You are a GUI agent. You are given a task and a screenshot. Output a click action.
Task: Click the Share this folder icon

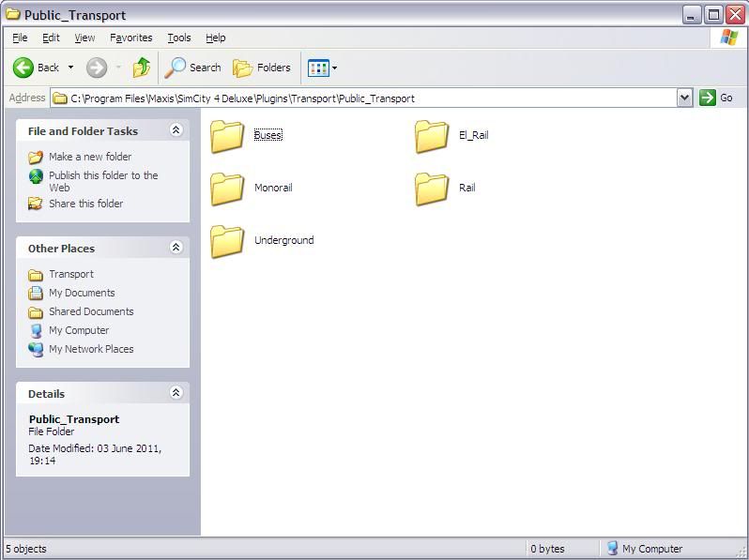click(x=36, y=204)
